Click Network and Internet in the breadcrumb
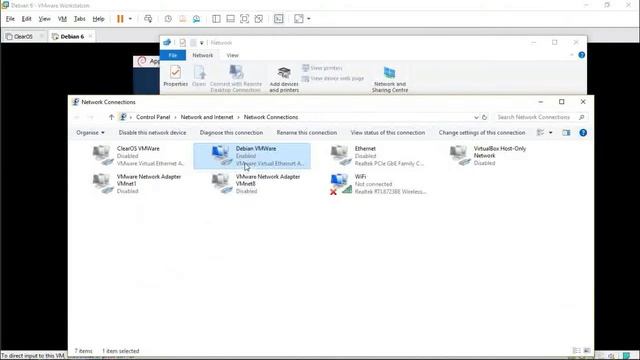This screenshot has width=640, height=360. (207, 117)
